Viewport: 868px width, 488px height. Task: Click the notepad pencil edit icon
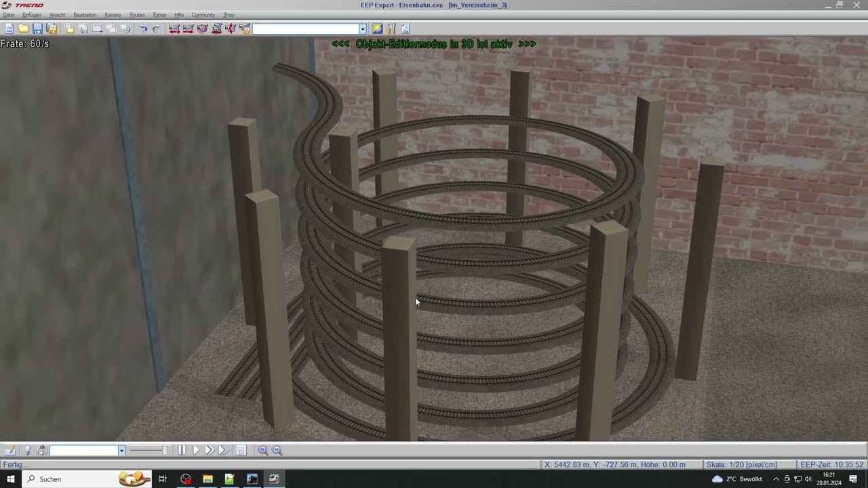tap(10, 450)
